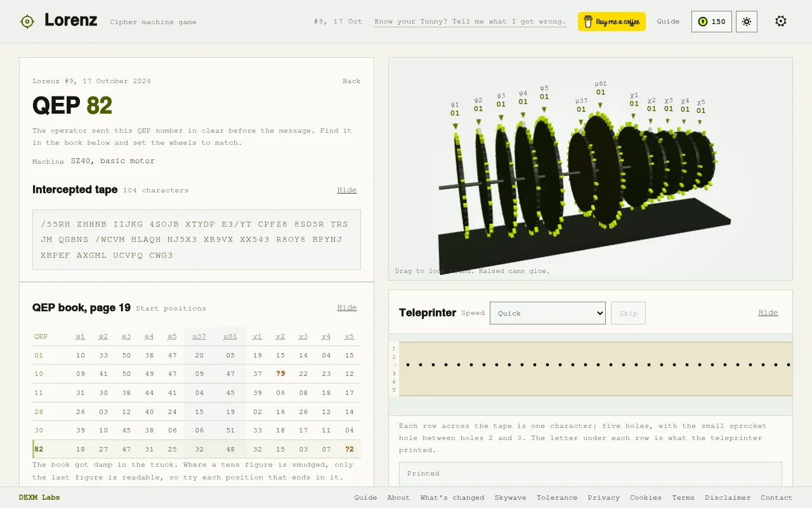The height and width of the screenshot is (508, 812).
Task: Open the Privacy footer link
Action: [x=604, y=497]
